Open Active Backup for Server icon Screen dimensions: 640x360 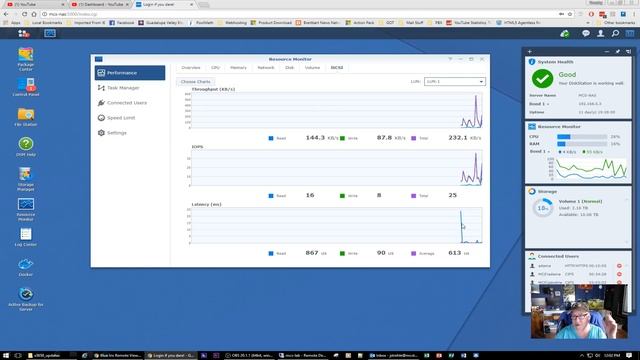(26, 299)
